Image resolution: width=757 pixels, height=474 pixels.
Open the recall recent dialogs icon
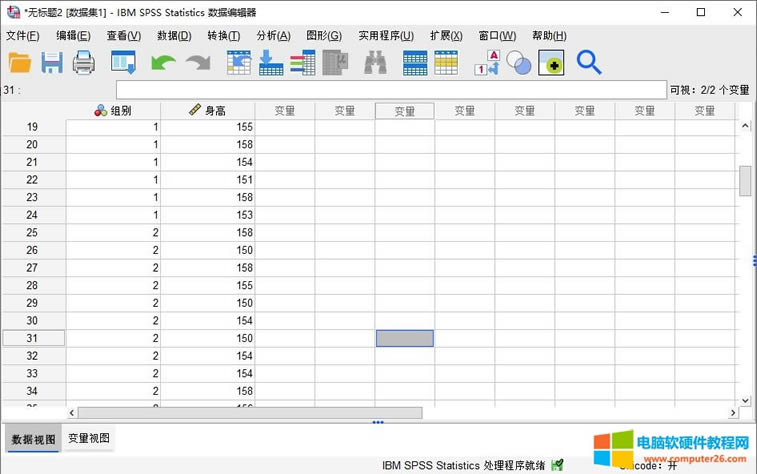(123, 63)
